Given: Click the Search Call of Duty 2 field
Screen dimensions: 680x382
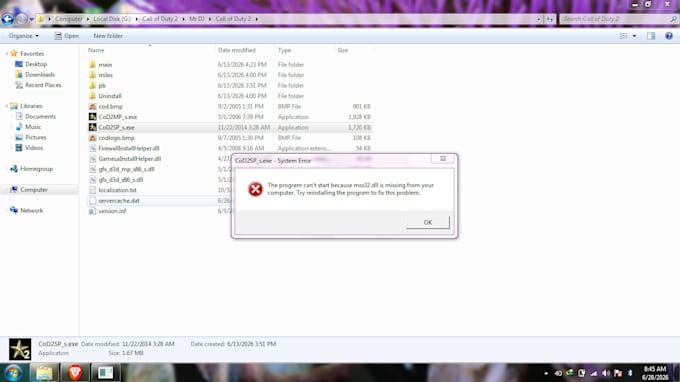Looking at the screenshot, I should 615,19.
